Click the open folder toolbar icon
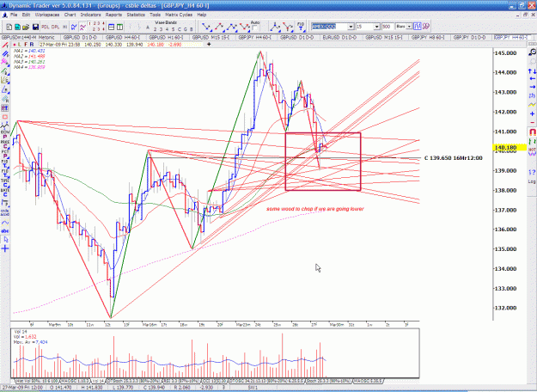Screen dimensions: 537x392 (26, 27)
